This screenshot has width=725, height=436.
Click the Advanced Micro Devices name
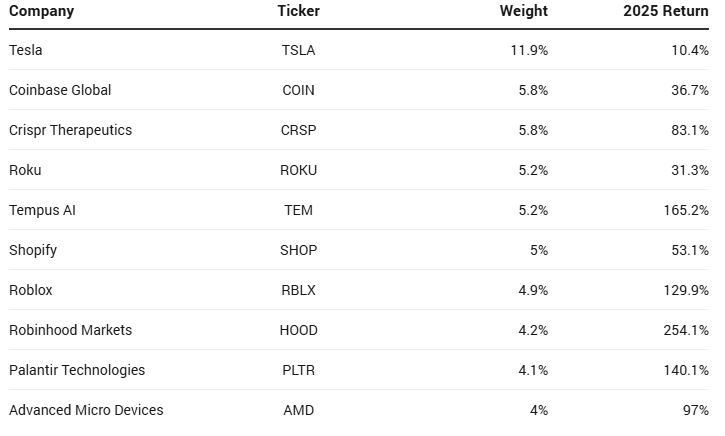pyautogui.click(x=86, y=410)
